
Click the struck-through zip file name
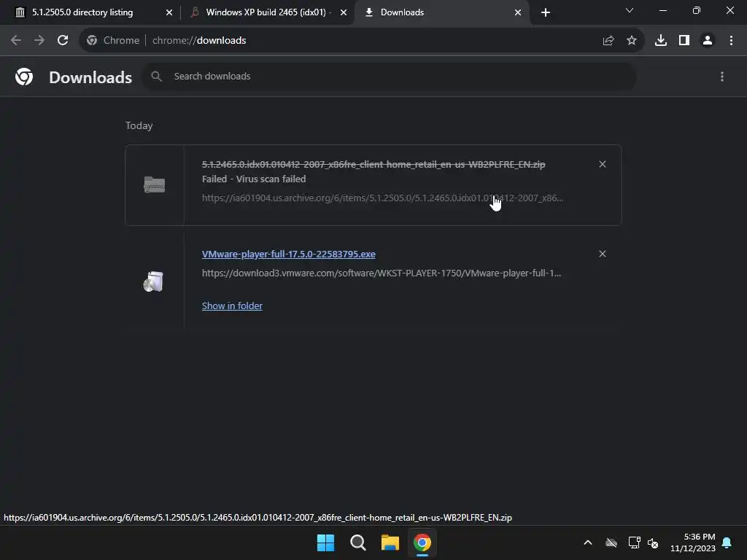point(373,164)
